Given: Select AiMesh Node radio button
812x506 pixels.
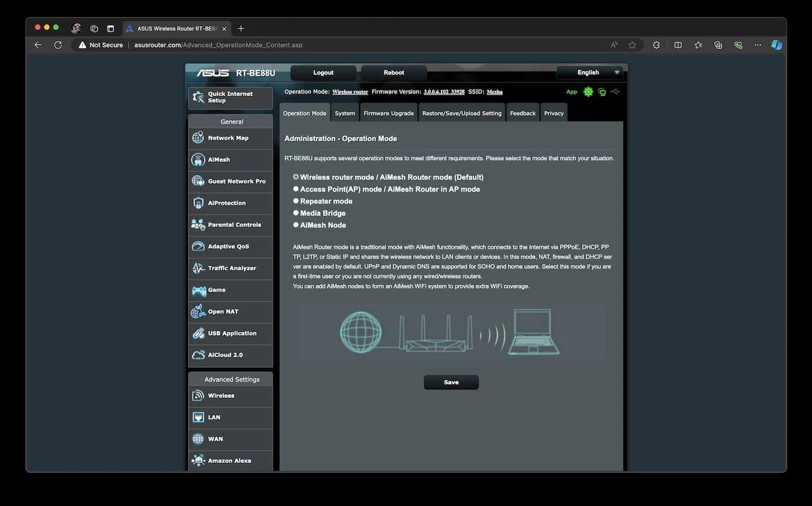Looking at the screenshot, I should point(296,224).
